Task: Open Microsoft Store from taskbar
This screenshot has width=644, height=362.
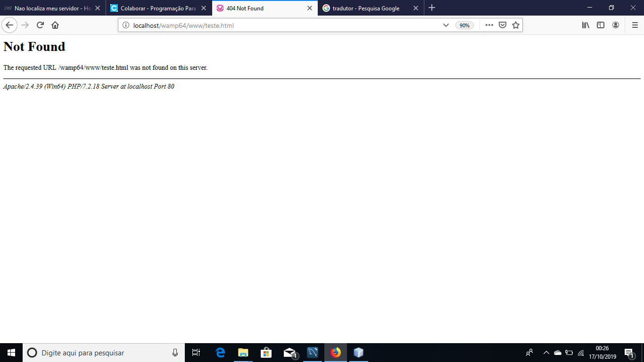Action: pyautogui.click(x=266, y=353)
